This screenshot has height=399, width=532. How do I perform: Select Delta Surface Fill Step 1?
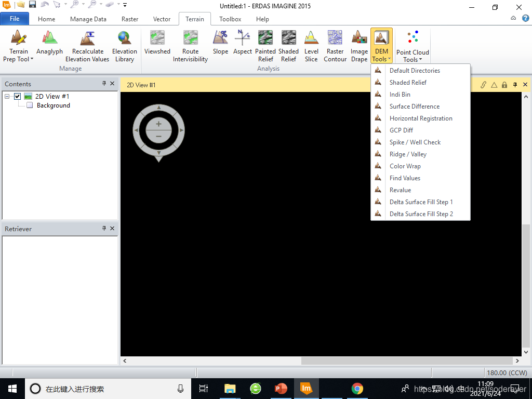[420, 202]
